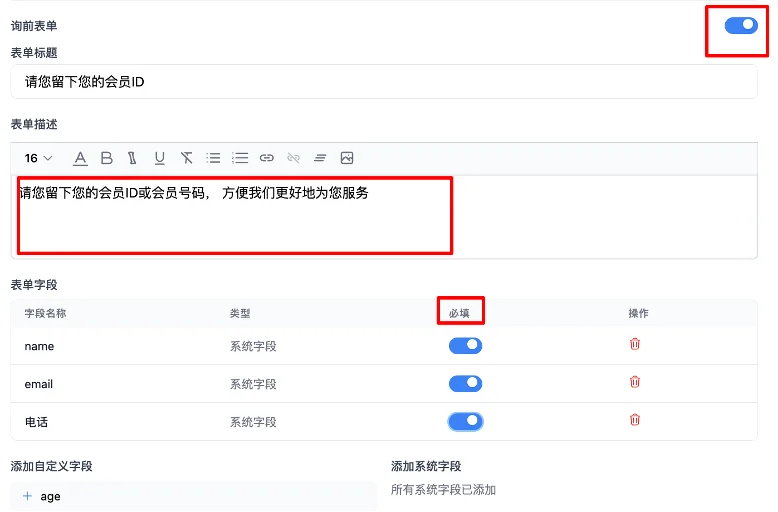
Task: Clear text formatting
Action: tap(187, 158)
